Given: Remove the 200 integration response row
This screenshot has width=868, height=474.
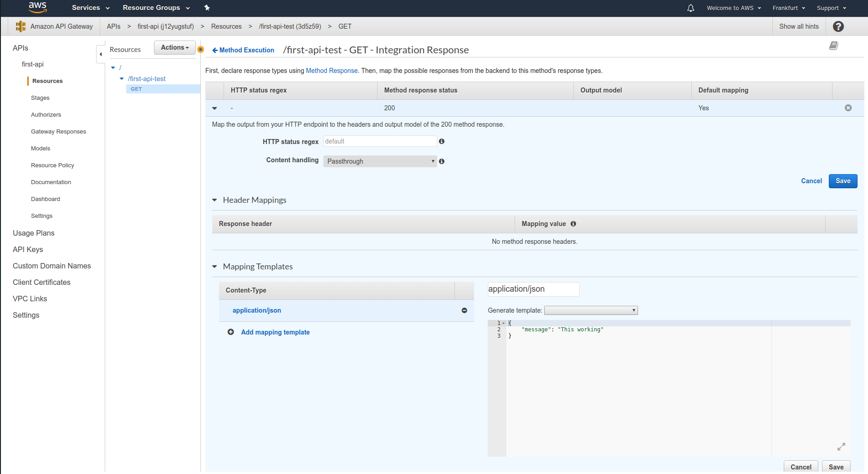Looking at the screenshot, I should coord(848,108).
